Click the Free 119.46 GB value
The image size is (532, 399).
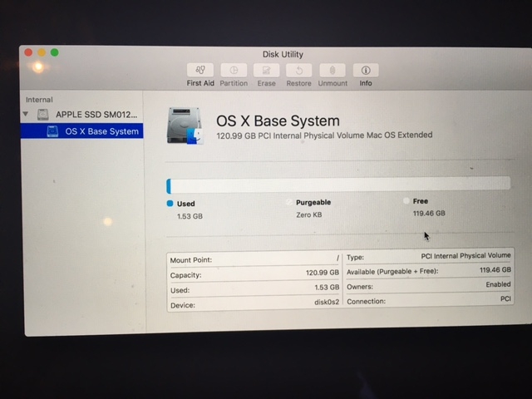point(429,213)
